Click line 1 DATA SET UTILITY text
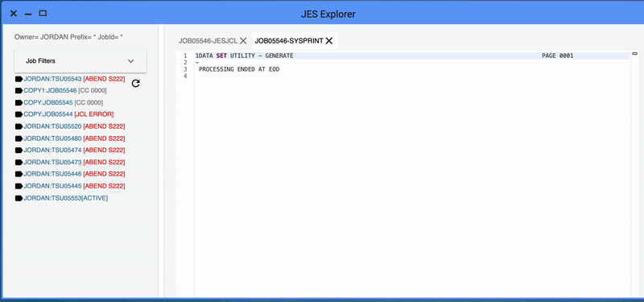Image resolution: width=644 pixels, height=302 pixels. 245,56
